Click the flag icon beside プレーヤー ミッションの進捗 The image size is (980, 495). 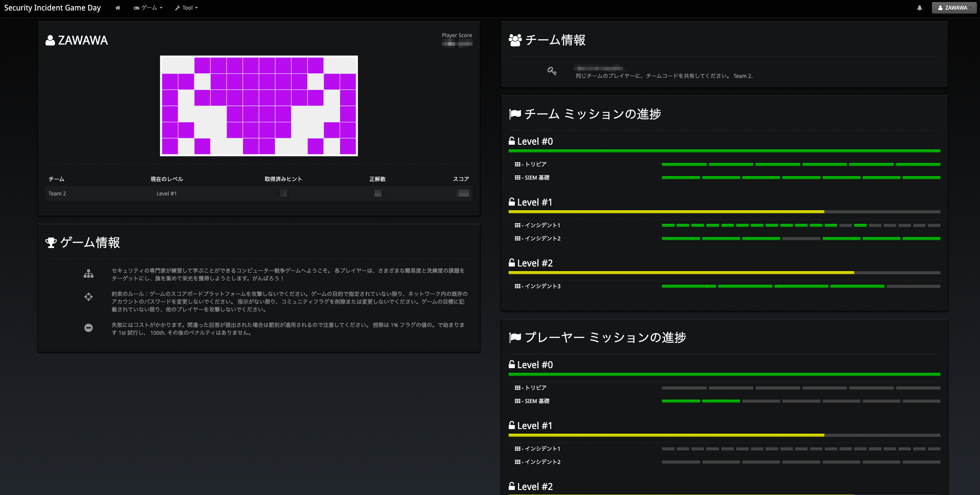tap(515, 337)
